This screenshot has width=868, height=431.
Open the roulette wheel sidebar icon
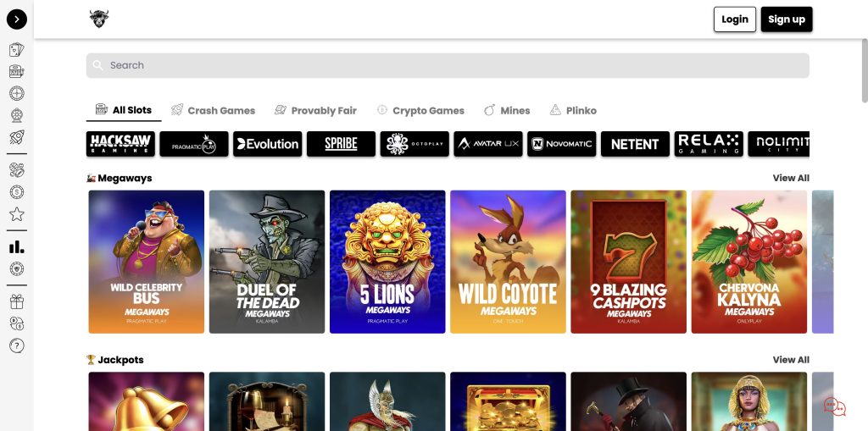click(x=17, y=93)
